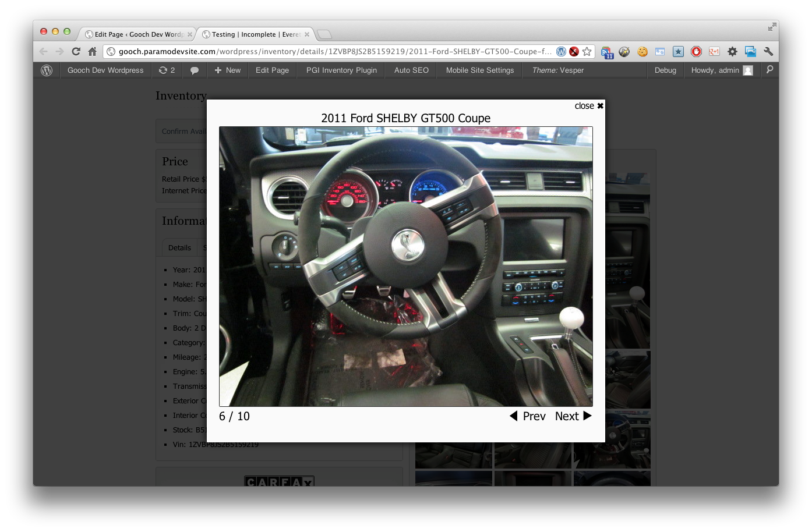Reload the current page

point(76,52)
